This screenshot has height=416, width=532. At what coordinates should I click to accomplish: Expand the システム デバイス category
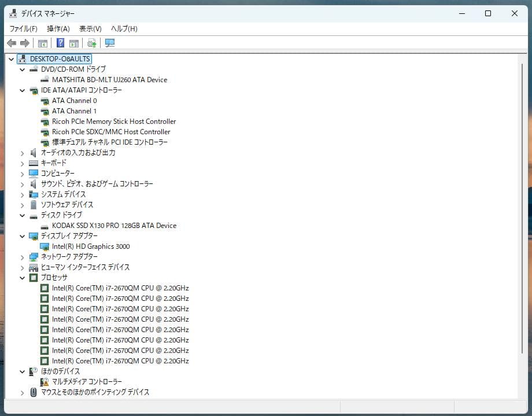tap(23, 194)
